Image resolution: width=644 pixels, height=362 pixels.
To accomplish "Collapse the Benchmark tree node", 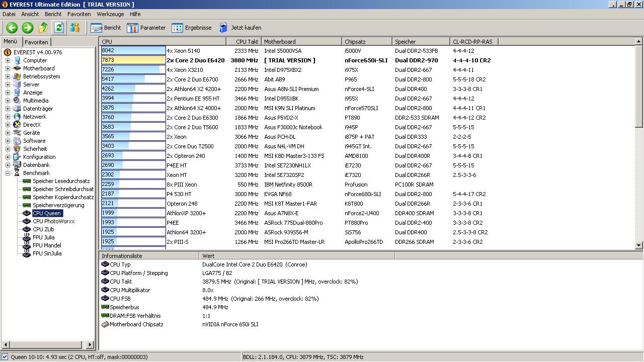I will [x=8, y=173].
